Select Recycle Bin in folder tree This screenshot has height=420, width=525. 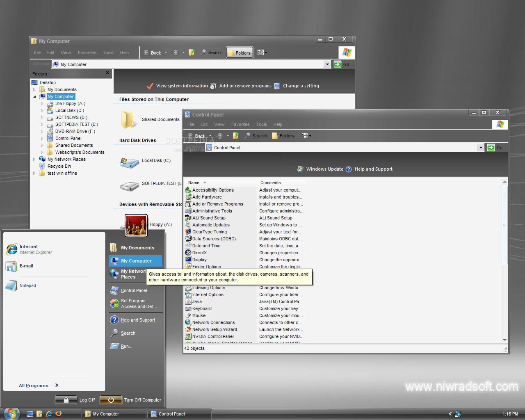point(55,166)
